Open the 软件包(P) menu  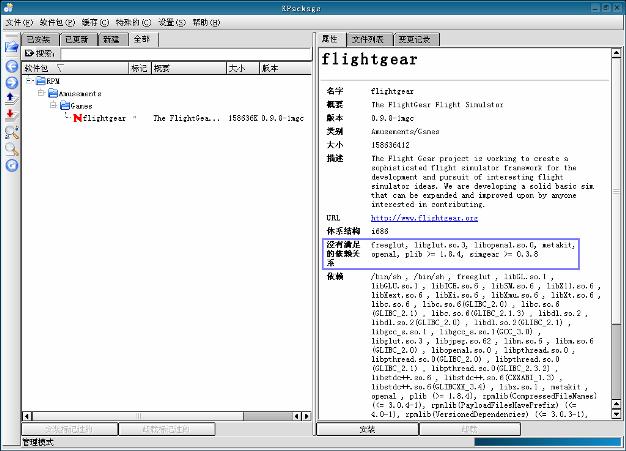(x=57, y=22)
